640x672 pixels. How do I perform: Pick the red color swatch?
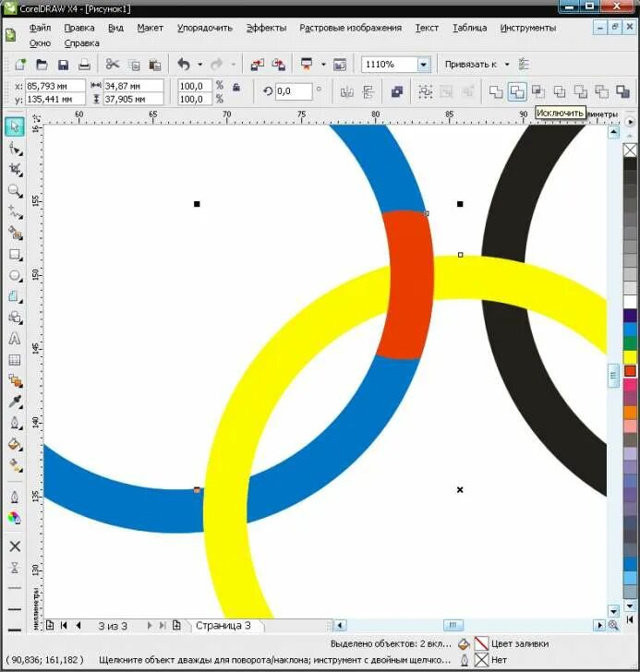[x=630, y=371]
